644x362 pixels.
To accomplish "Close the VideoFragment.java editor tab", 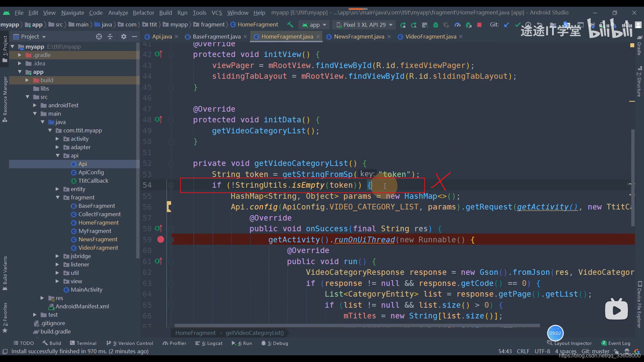I will click(461, 37).
